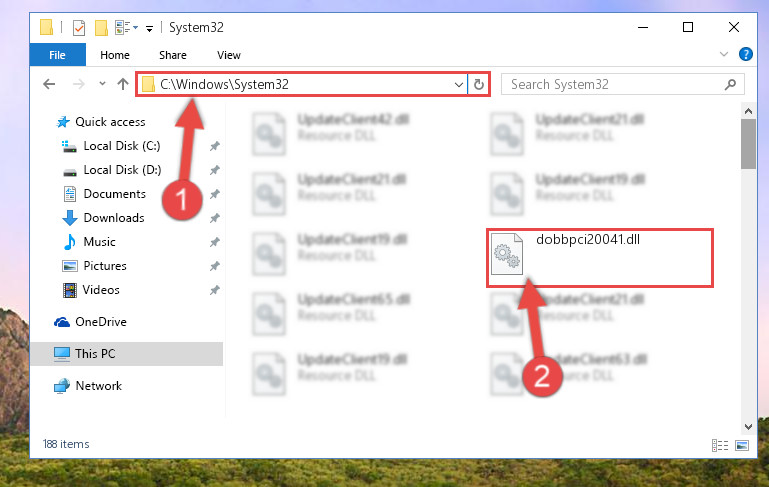Viewport: 769px width, 487px height.
Task: Click the Search System32 input field
Action: pos(615,84)
